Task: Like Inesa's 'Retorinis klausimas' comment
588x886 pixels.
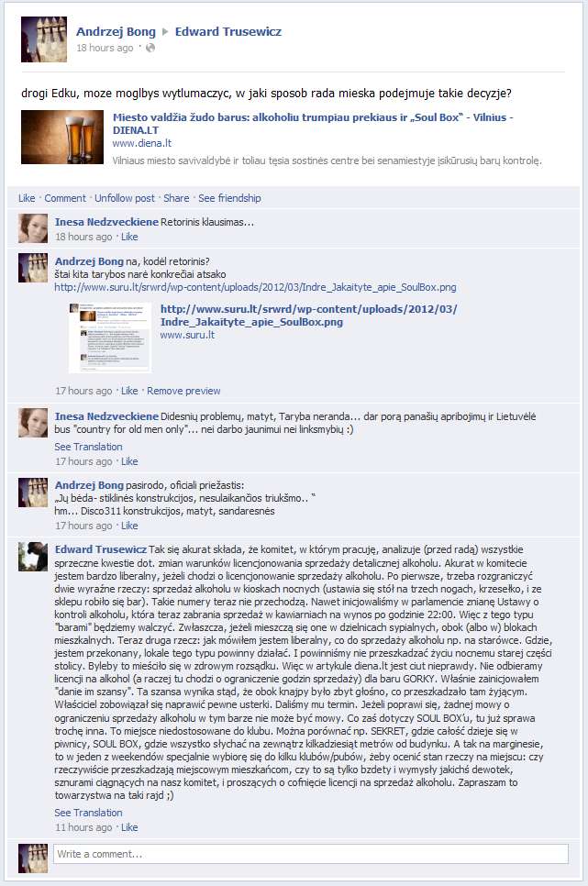Action: tap(129, 237)
